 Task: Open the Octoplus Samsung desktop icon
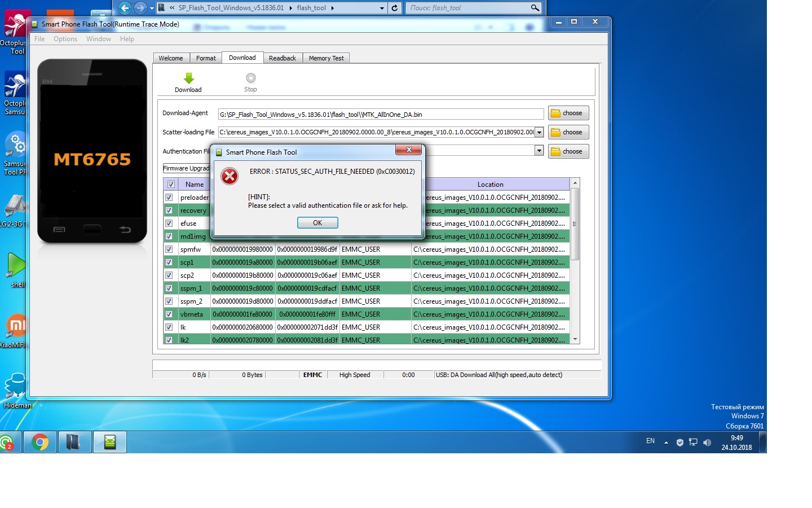pos(14,93)
